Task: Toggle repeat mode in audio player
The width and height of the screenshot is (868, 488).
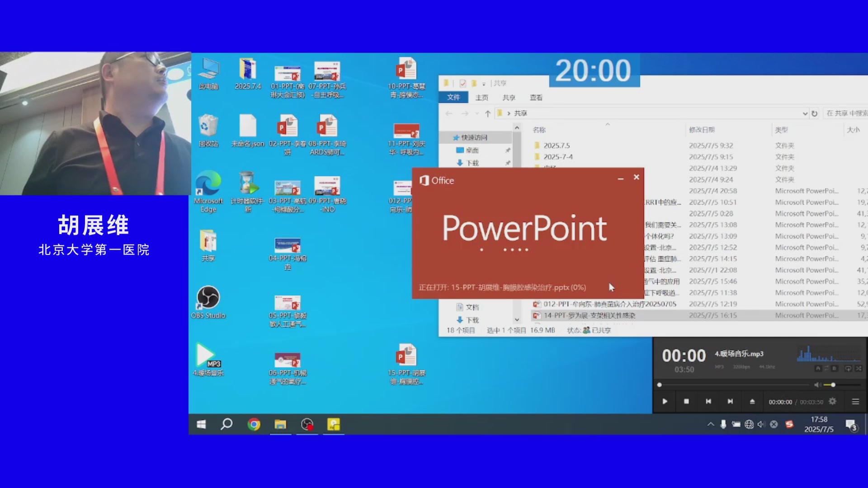Action: (x=848, y=368)
